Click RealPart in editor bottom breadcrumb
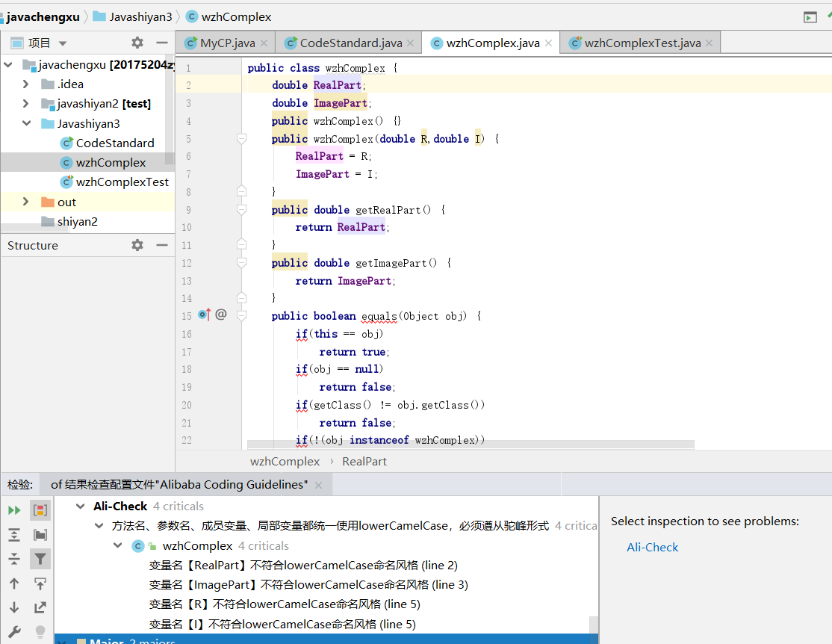Viewport: 832px width, 644px height. 364,462
